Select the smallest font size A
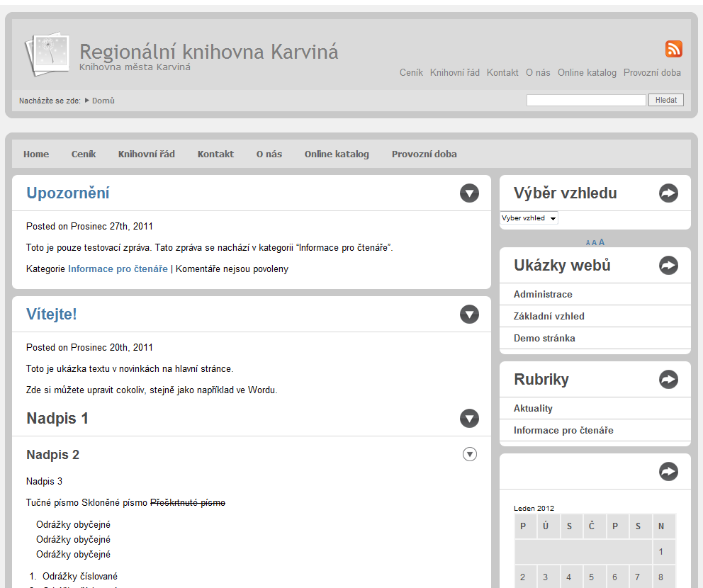703x588 pixels. pyautogui.click(x=587, y=243)
